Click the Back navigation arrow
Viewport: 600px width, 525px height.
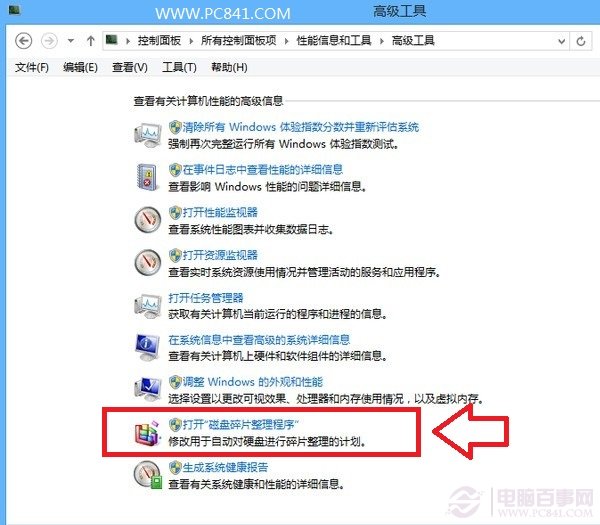point(23,41)
